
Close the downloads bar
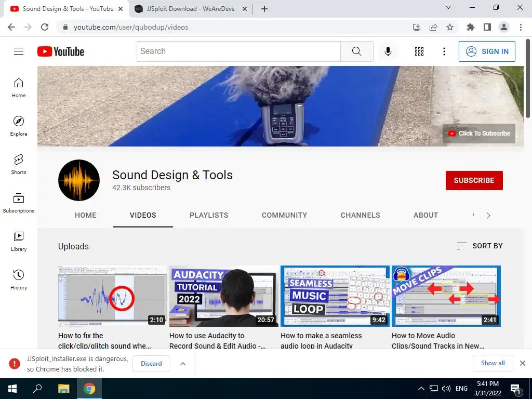(x=523, y=363)
